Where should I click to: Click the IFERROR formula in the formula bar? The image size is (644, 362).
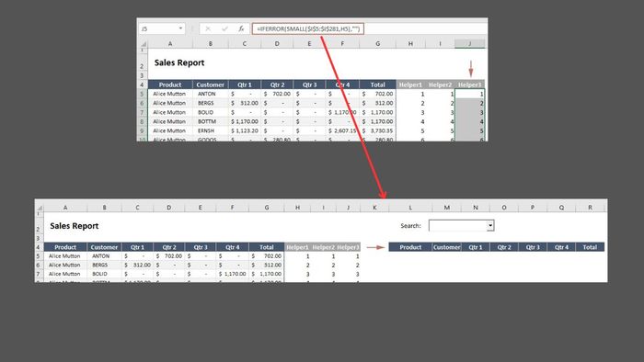pyautogui.click(x=308, y=28)
